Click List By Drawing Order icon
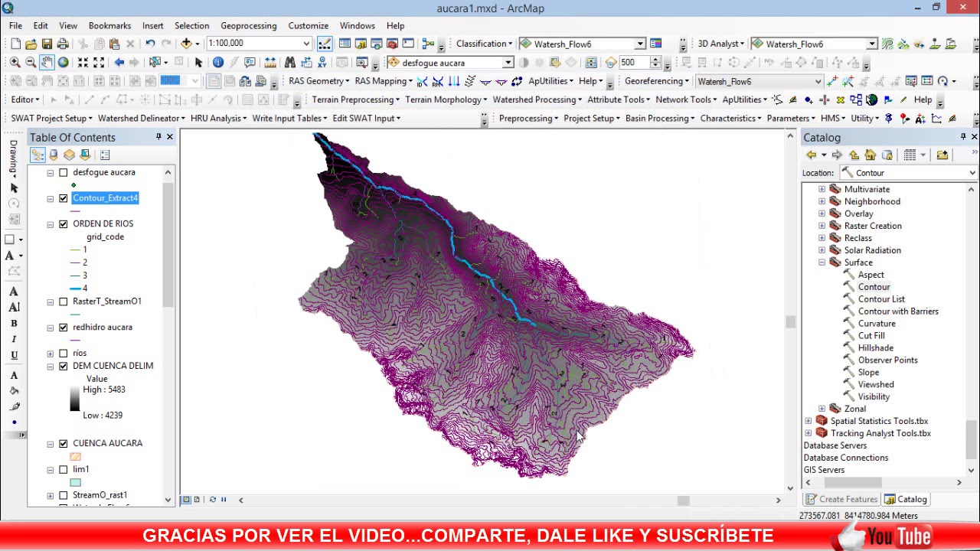Viewport: 980px width, 551px height. (x=38, y=155)
